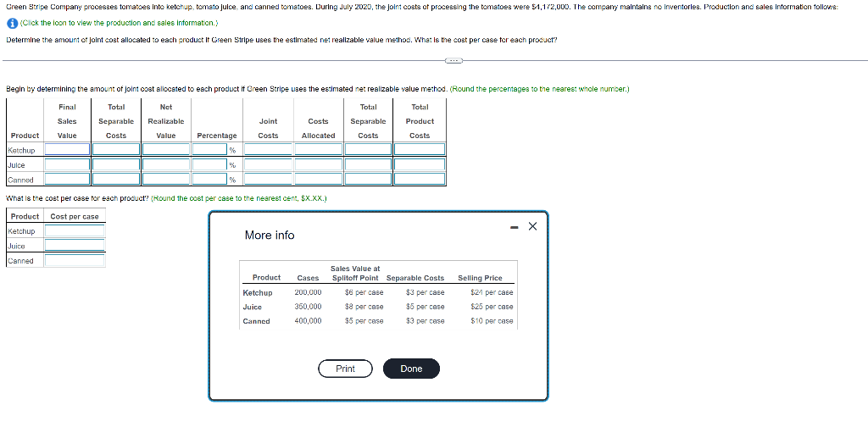This screenshot has width=868, height=427.
Task: Click the 400,000 cases value
Action: (x=308, y=321)
